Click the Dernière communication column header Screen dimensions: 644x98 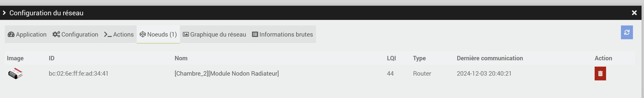tap(489, 58)
